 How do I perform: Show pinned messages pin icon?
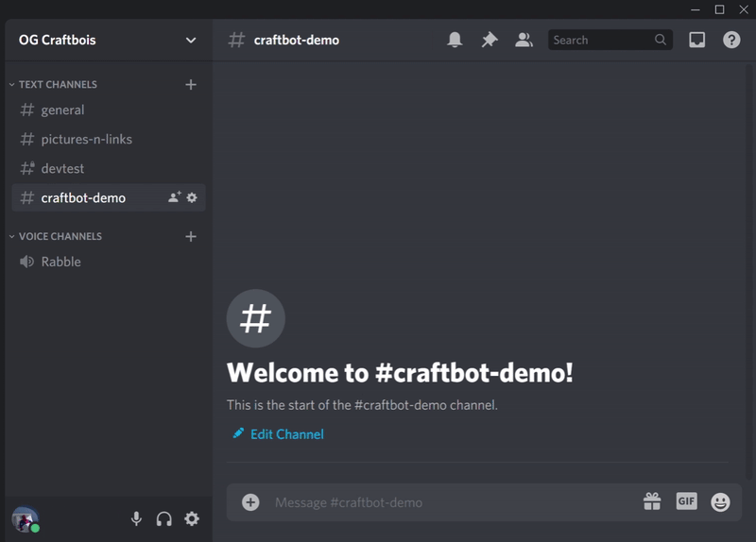click(x=490, y=40)
